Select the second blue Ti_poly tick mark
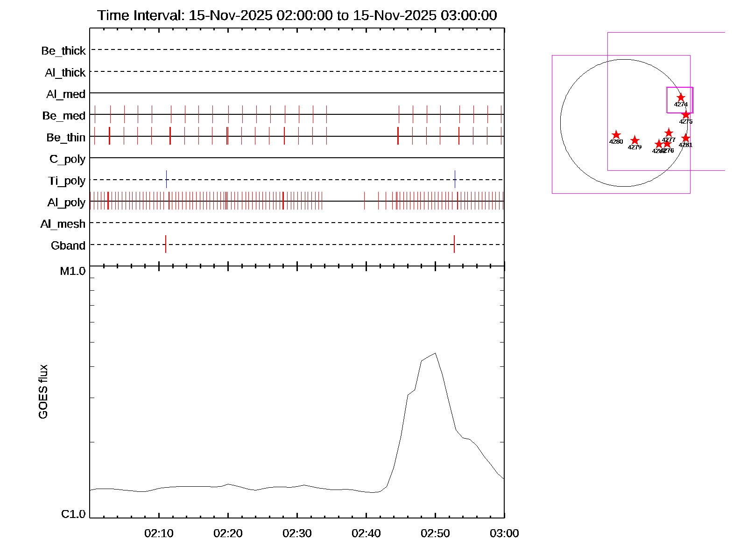The image size is (747, 560). 455,180
